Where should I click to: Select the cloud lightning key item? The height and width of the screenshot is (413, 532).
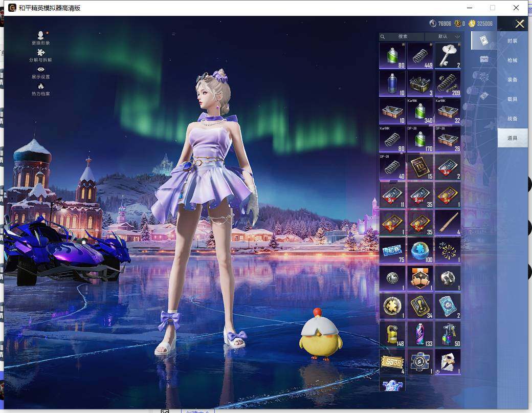tap(448, 56)
